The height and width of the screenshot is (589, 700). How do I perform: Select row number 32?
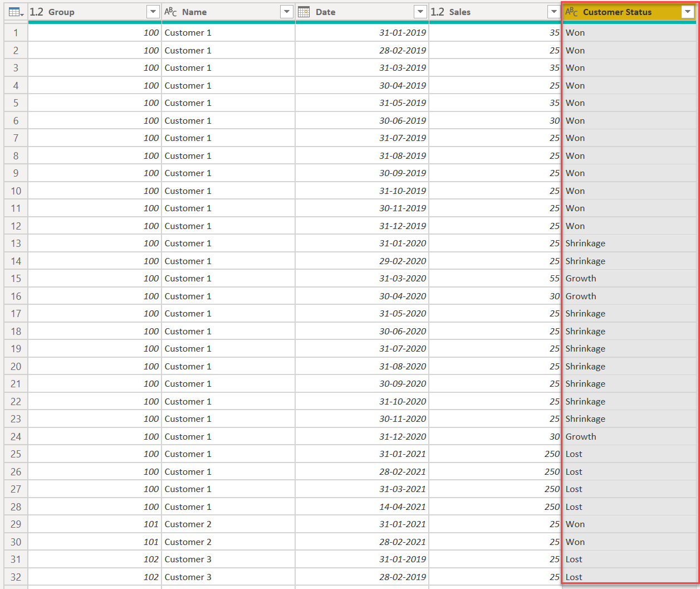pos(16,577)
